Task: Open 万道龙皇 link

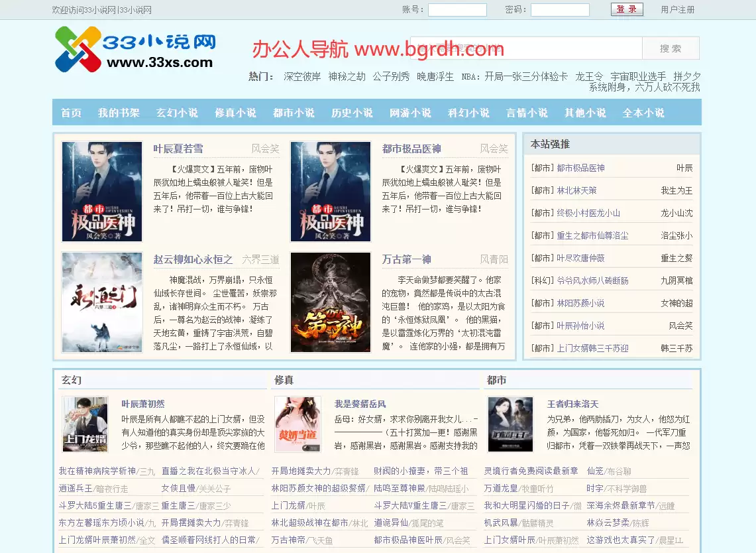Action: point(501,488)
